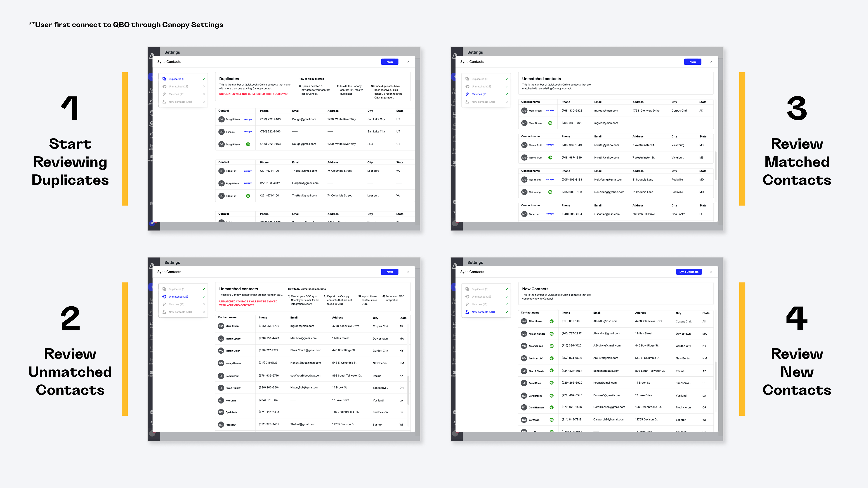The height and width of the screenshot is (488, 868).
Task: Click the KP user avatar in sidebar
Action: pyautogui.click(x=152, y=223)
